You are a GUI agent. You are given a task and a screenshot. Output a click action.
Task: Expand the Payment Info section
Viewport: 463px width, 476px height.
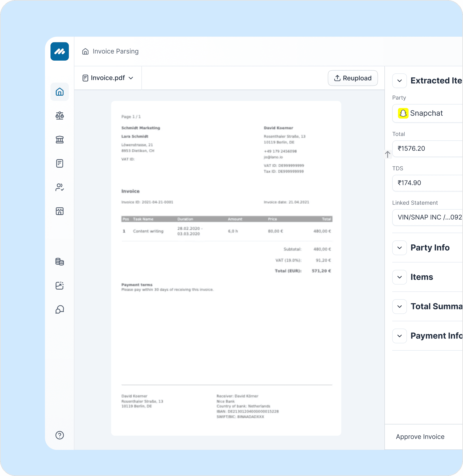tap(399, 336)
